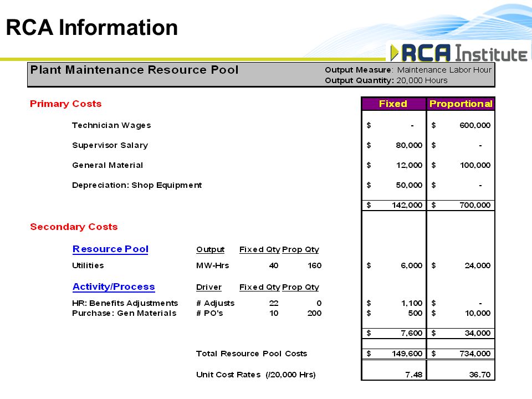Viewport: 532px width, 399px height.
Task: Select the Fixed column header
Action: click(x=393, y=104)
